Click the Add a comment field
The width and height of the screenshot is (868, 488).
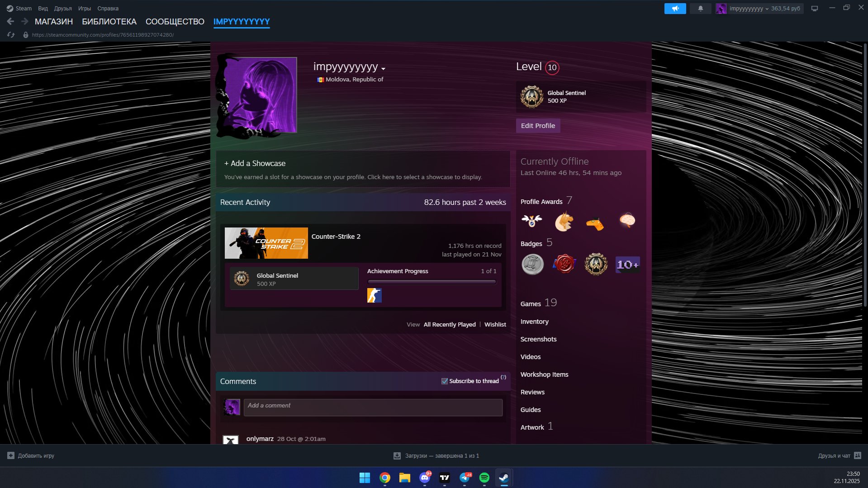coord(373,407)
